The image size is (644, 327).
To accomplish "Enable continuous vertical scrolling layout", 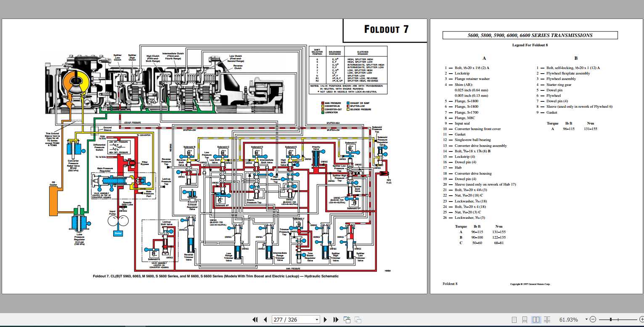I will point(525,319).
